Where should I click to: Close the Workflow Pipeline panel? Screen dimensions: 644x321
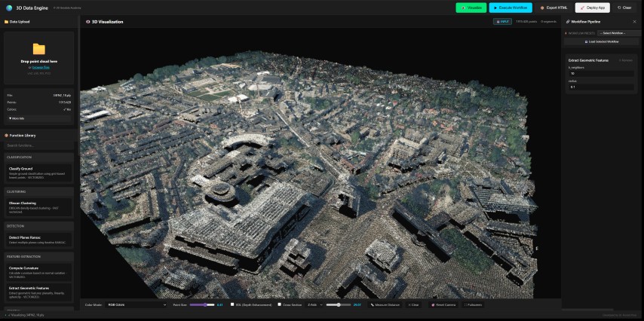(x=634, y=22)
